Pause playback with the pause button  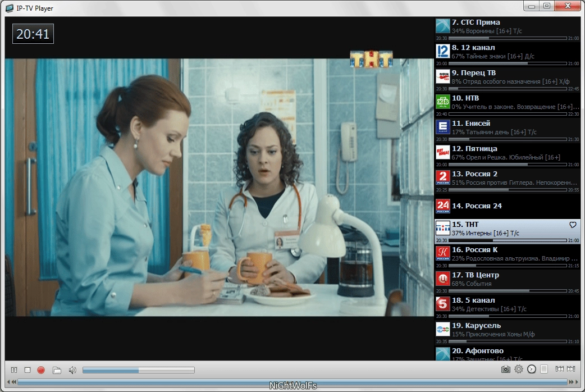pos(14,370)
